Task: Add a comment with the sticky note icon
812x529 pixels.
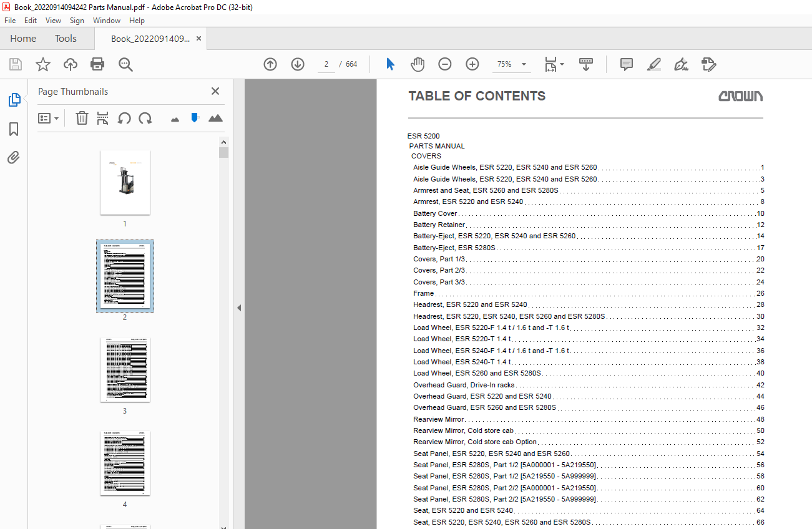Action: 627,64
